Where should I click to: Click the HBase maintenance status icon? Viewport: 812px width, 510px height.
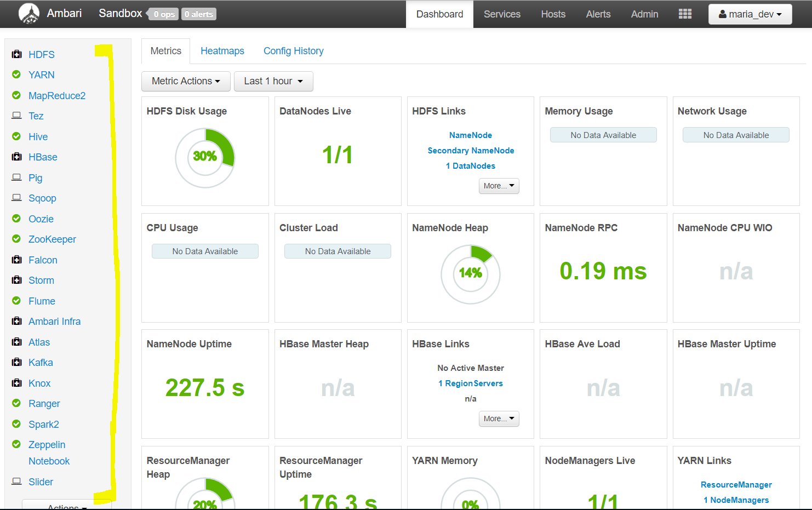tap(17, 157)
